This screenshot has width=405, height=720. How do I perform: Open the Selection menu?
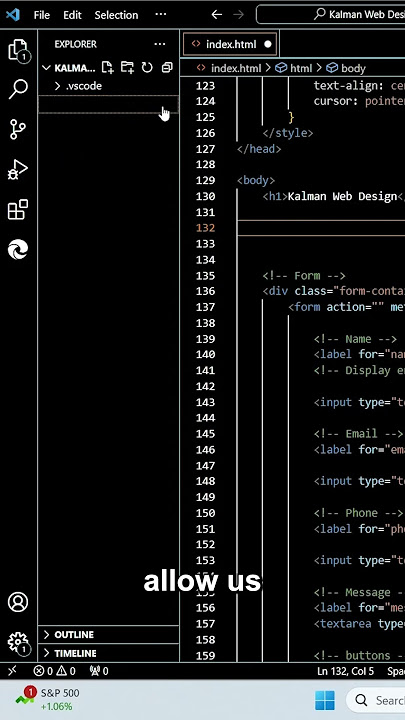coord(116,15)
